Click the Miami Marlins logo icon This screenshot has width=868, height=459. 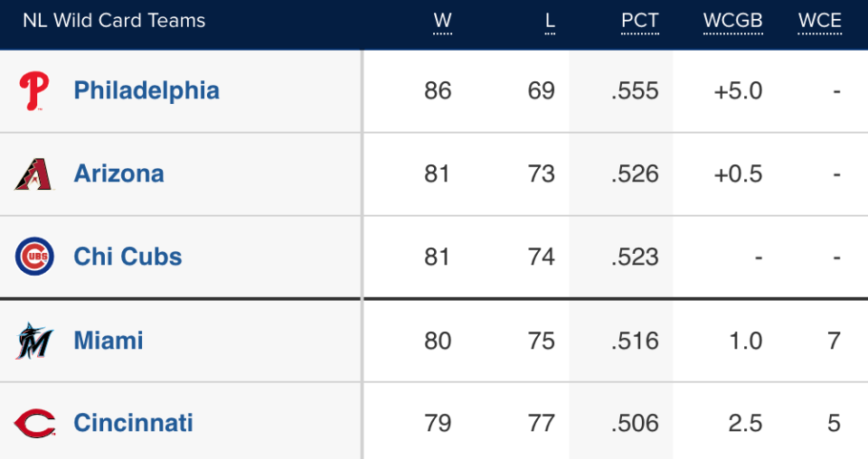(x=34, y=341)
